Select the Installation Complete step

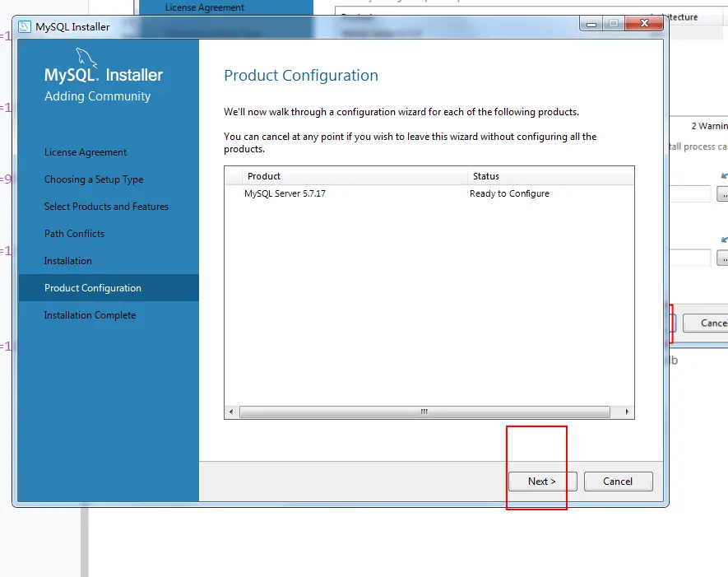pyautogui.click(x=90, y=315)
